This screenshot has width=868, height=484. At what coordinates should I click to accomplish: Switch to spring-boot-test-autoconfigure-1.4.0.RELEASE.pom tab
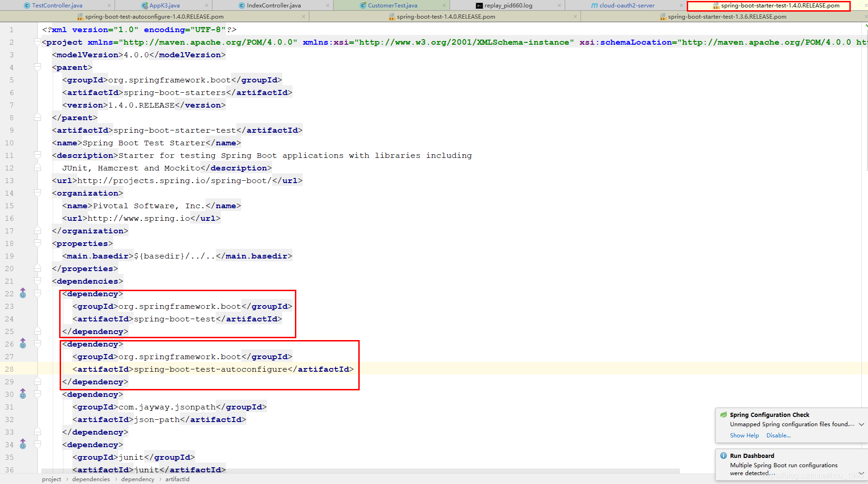coord(154,16)
